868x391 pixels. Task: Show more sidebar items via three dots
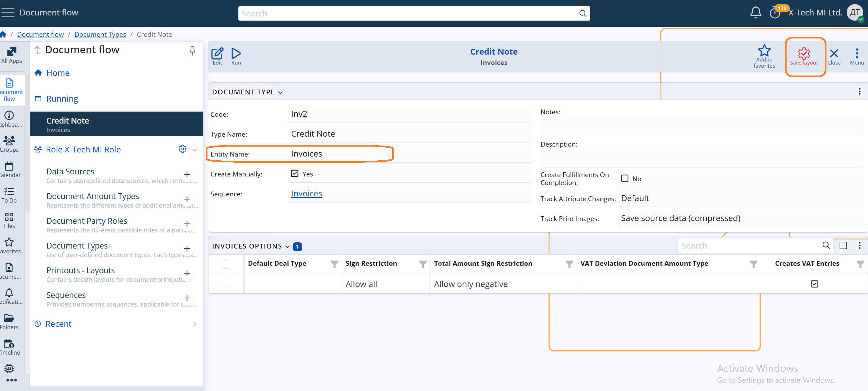pos(11,380)
